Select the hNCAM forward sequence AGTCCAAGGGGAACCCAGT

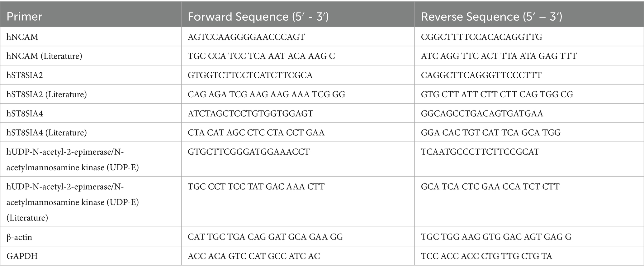(x=246, y=37)
